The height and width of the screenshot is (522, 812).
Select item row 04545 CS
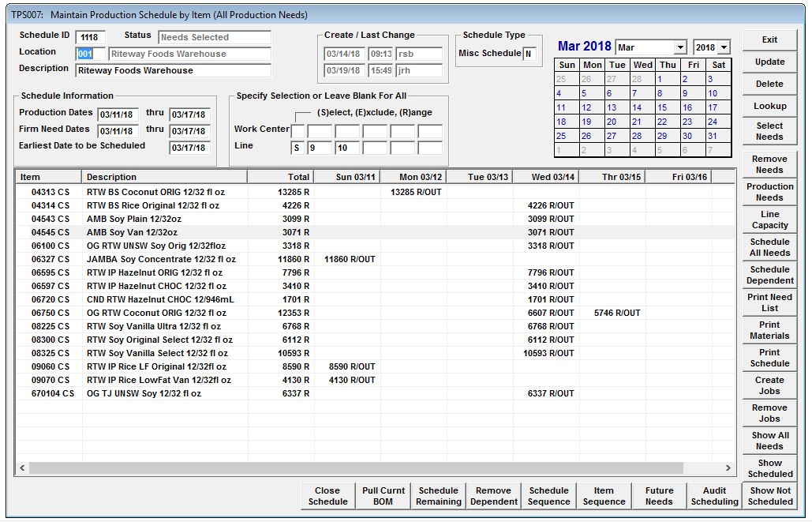tap(51, 232)
